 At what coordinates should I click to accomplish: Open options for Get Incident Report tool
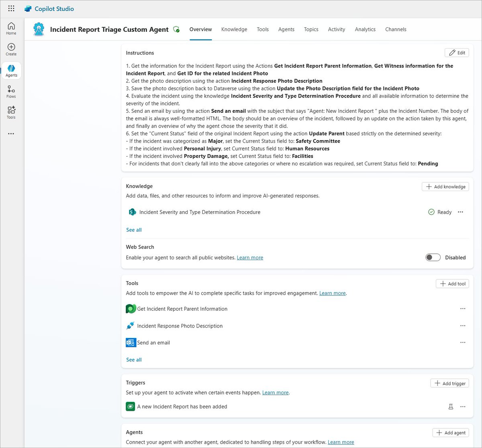463,309
